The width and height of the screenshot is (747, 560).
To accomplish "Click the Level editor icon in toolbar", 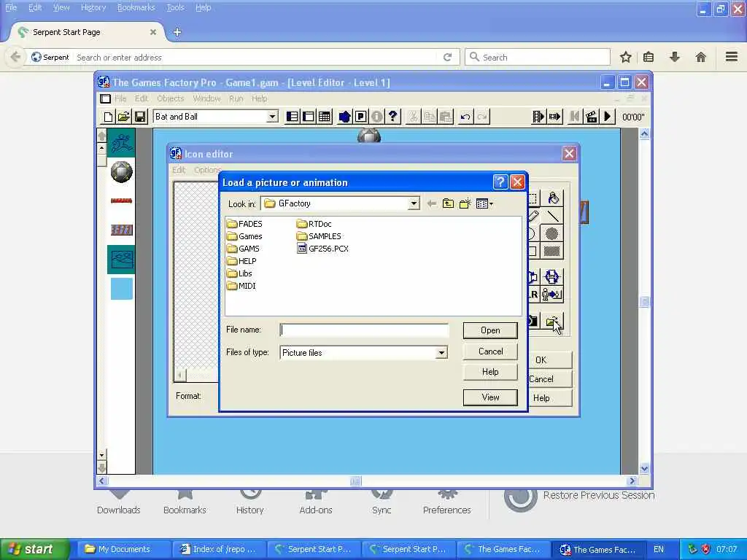I will [309, 117].
